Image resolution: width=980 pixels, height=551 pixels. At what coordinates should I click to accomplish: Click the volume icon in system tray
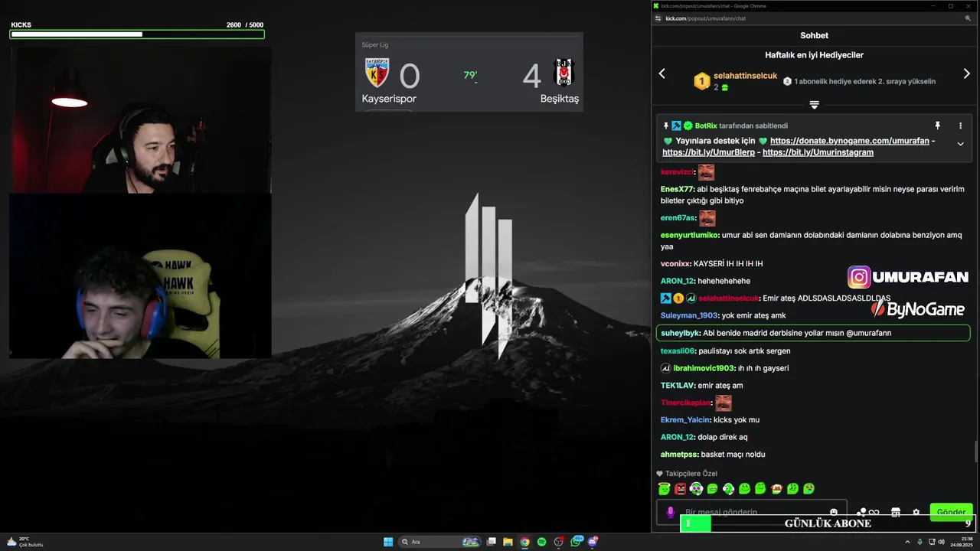point(941,542)
